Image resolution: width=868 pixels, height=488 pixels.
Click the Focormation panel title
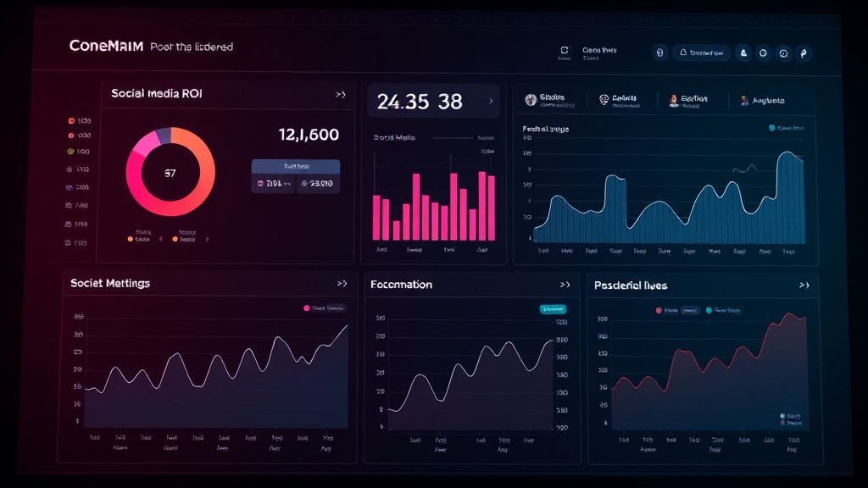pos(401,285)
